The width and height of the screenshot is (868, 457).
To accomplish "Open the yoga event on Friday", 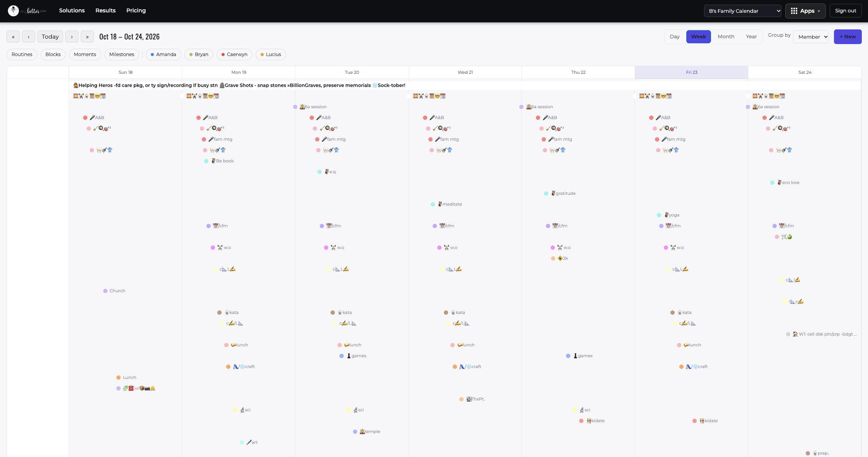I will (x=668, y=215).
